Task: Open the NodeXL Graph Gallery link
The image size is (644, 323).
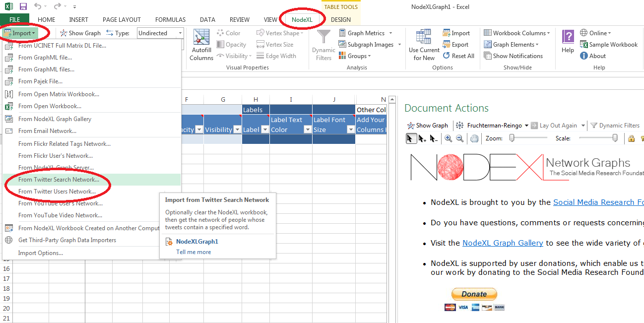Action: (503, 243)
